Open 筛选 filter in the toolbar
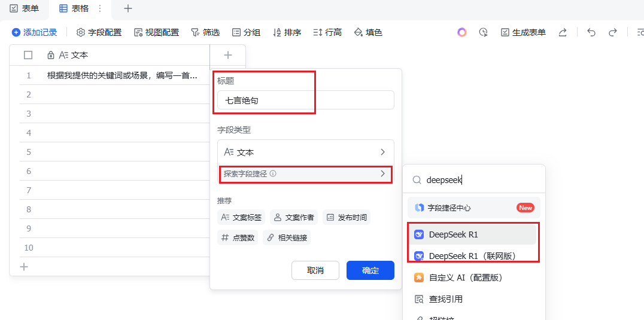Image resolution: width=644 pixels, height=320 pixels. pyautogui.click(x=205, y=32)
